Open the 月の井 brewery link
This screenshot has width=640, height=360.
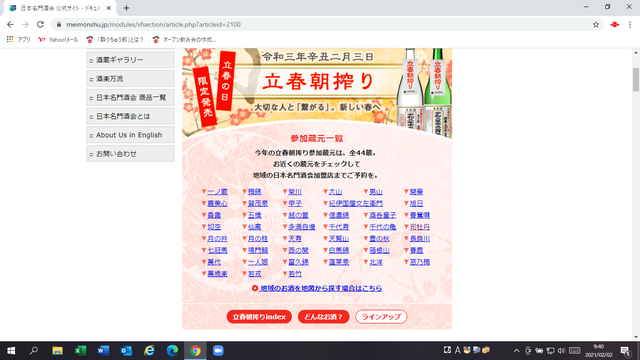[217, 239]
